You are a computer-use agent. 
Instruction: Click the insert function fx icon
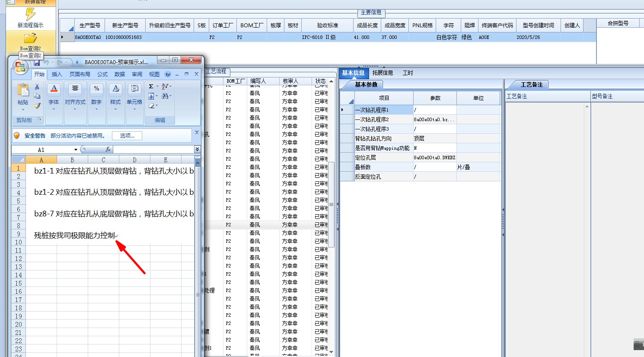point(108,149)
